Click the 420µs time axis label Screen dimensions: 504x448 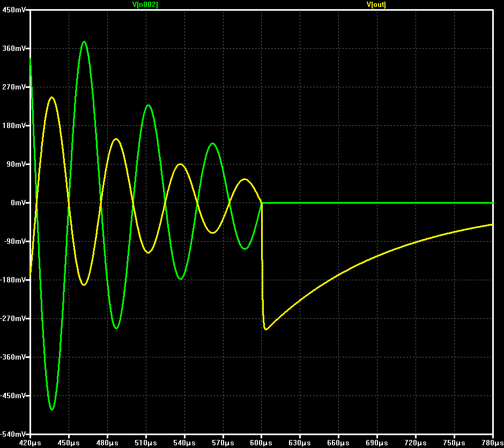click(30, 443)
